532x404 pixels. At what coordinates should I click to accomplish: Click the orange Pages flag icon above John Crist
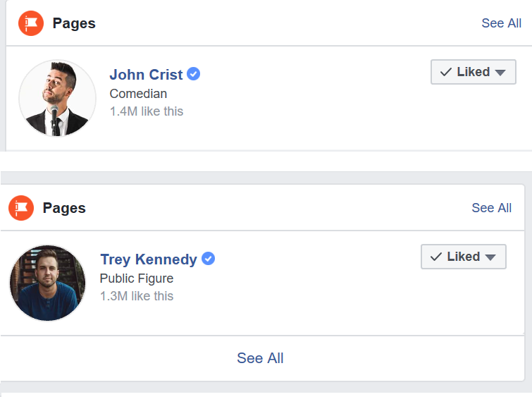coord(31,23)
